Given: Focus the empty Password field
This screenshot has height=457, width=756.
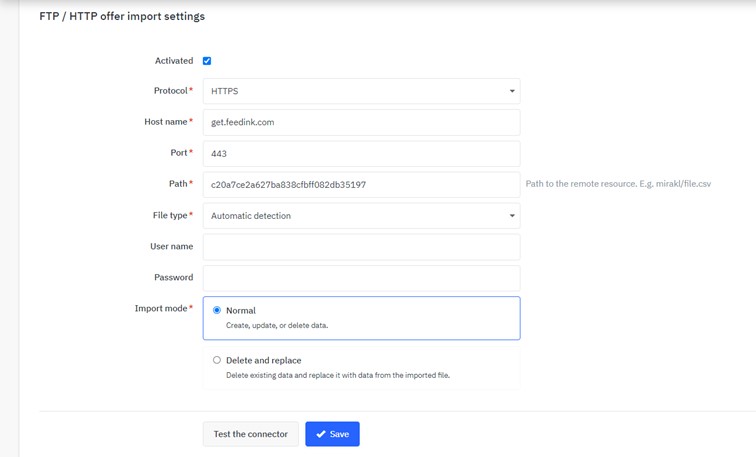Looking at the screenshot, I should [x=360, y=278].
